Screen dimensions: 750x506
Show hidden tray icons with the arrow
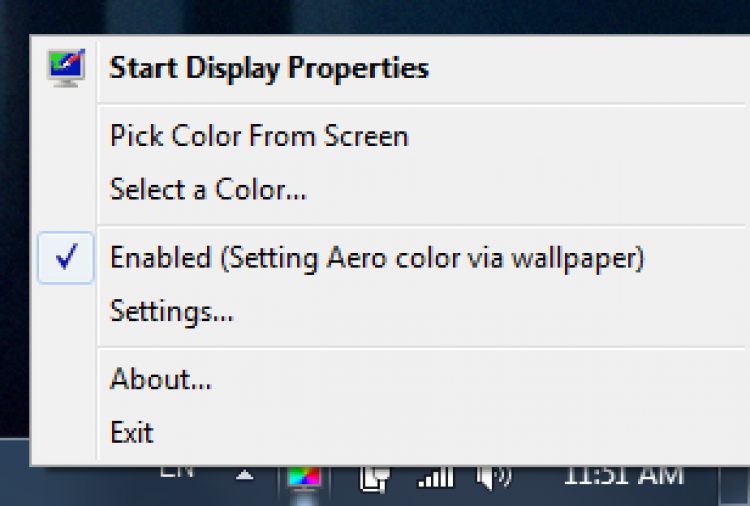245,474
